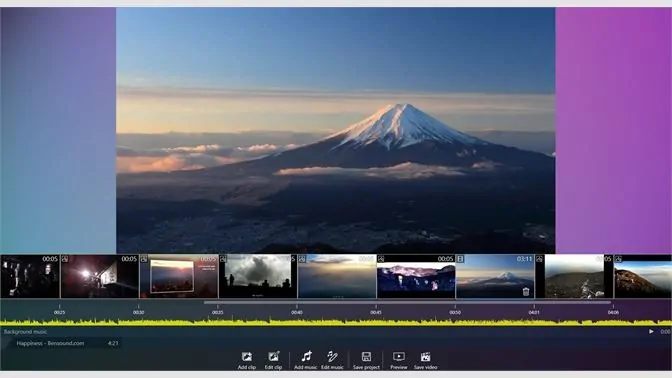Select the first dark crowd clip thumbnail
Screen dimensions: 672x378
click(x=30, y=276)
